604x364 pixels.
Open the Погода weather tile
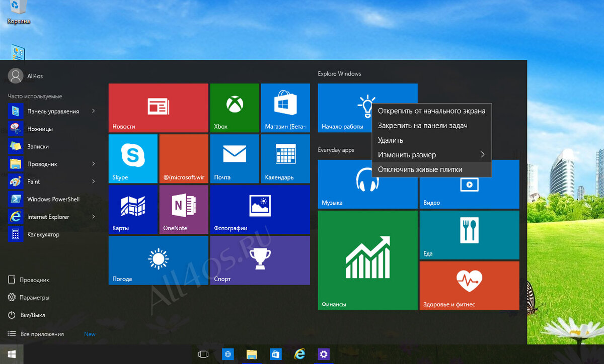[158, 260]
